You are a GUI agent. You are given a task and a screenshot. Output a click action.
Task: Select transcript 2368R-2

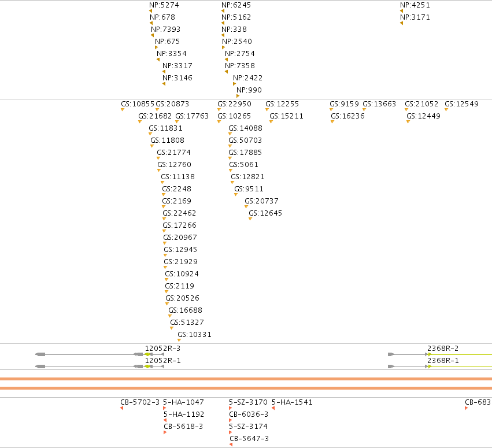443,349
